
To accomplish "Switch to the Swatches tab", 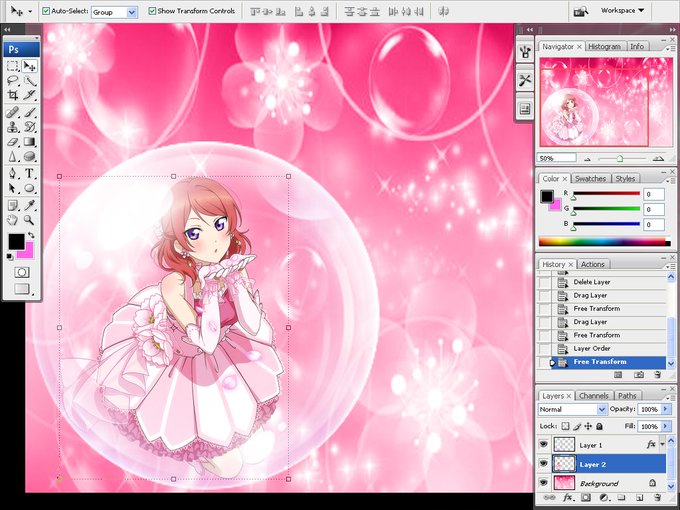I will pos(590,179).
